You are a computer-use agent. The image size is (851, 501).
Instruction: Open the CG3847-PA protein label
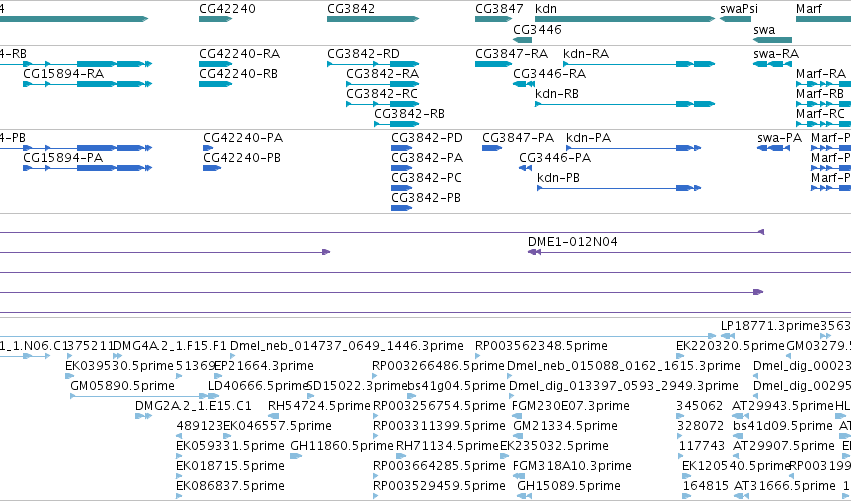tap(518, 137)
